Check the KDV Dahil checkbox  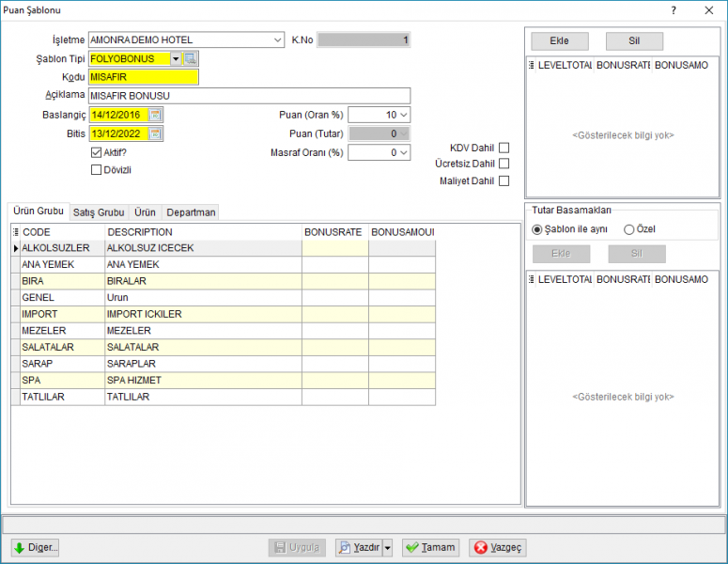click(503, 148)
